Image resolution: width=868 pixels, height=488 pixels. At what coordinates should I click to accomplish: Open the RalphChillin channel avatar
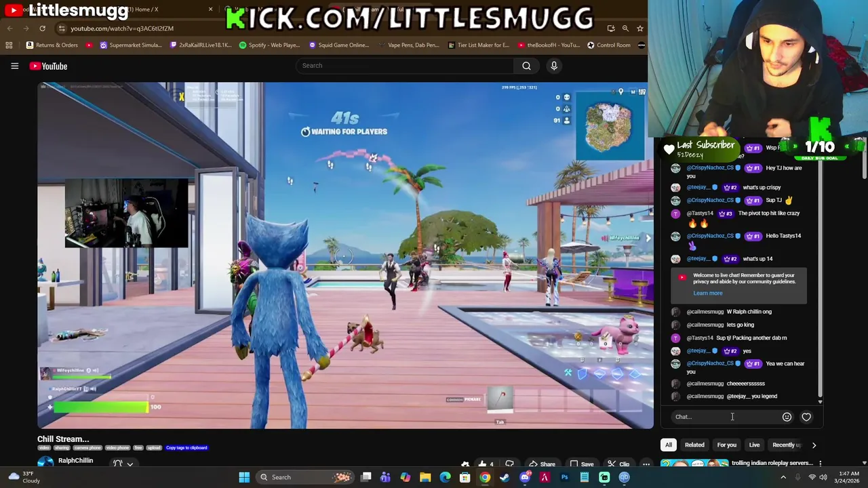(x=45, y=462)
